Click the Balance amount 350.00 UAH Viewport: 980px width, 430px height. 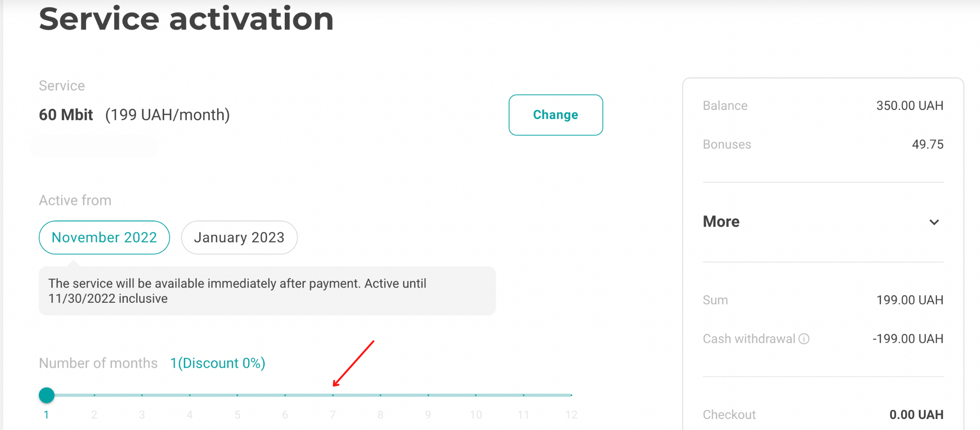click(910, 106)
